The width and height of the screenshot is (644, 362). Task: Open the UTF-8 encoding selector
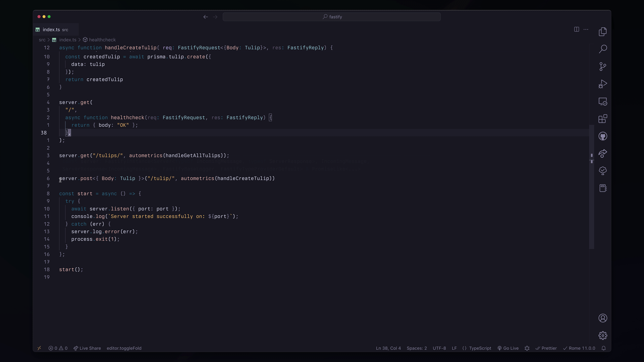[x=439, y=348]
